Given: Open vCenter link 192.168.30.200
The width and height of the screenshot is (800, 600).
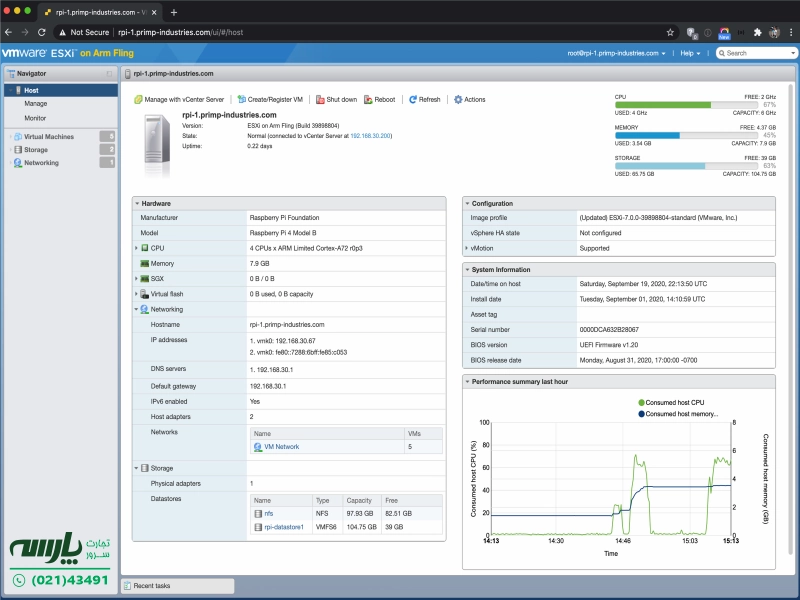Looking at the screenshot, I should click(x=370, y=136).
